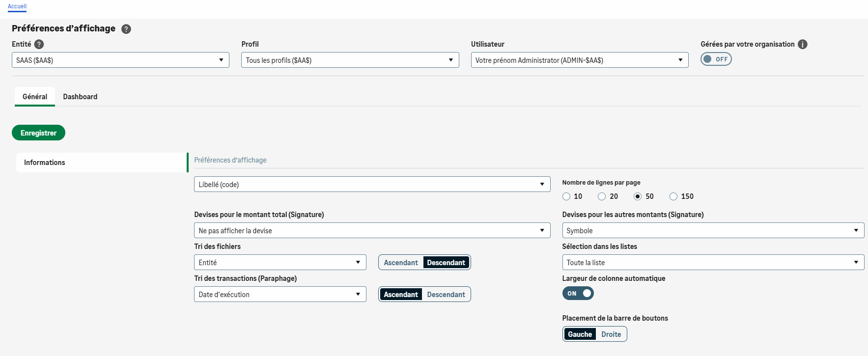This screenshot has width=868, height=356.
Task: Click the question mark icon next to Entité
Action: pyautogui.click(x=39, y=44)
